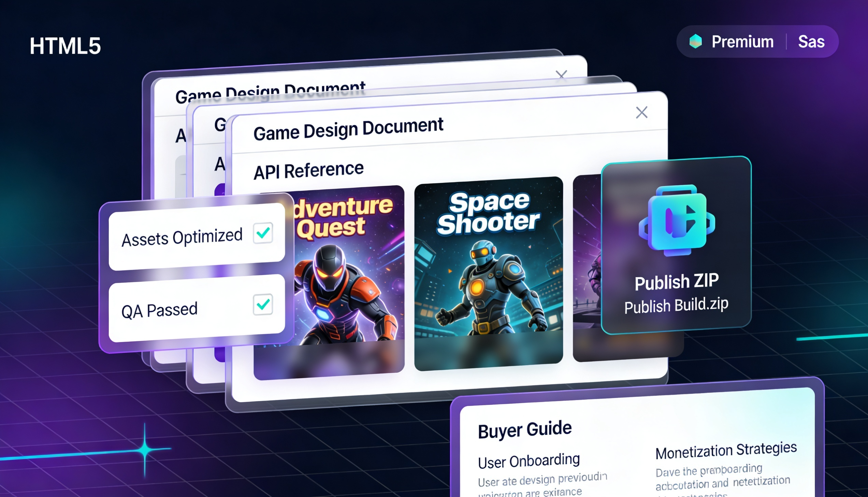The image size is (868, 497).
Task: Open the API Reference section heading
Action: click(308, 170)
